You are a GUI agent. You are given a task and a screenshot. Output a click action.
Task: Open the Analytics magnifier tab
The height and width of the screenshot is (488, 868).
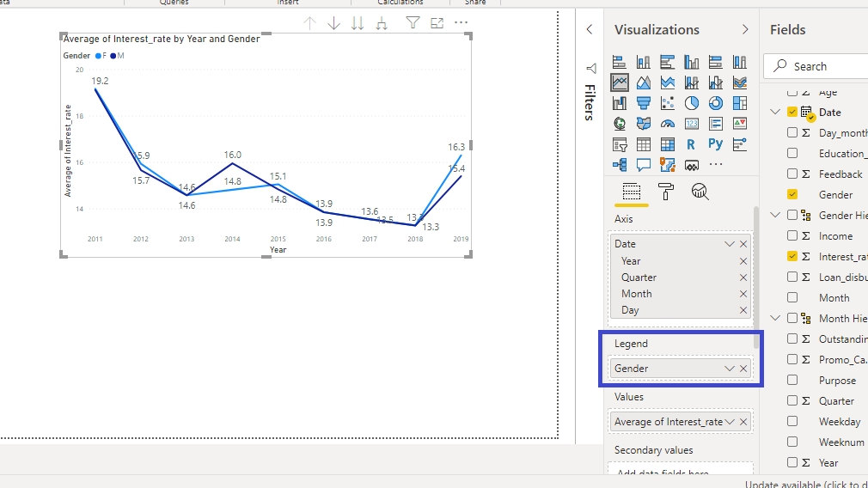(700, 192)
